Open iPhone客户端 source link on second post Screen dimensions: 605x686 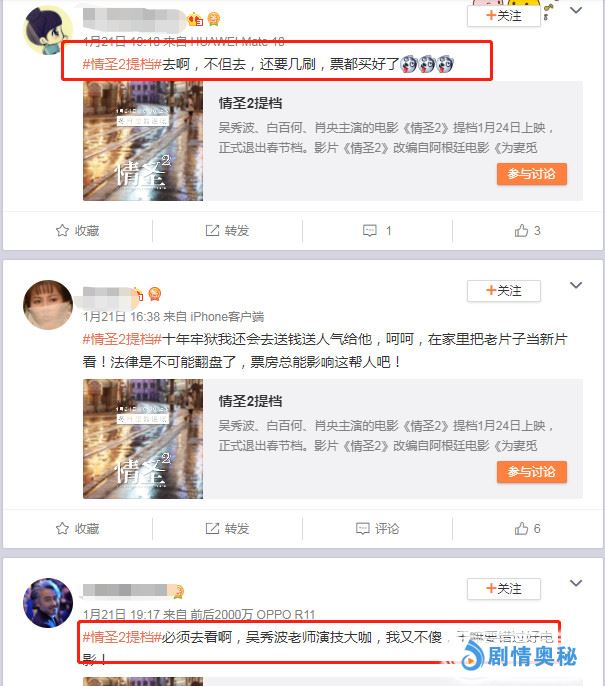click(x=227, y=316)
